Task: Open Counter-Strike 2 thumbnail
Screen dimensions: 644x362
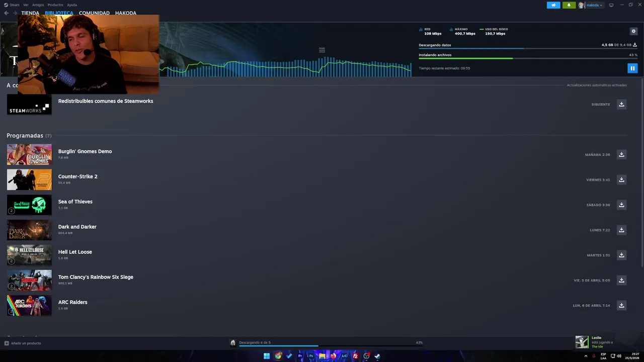Action: pos(29,179)
